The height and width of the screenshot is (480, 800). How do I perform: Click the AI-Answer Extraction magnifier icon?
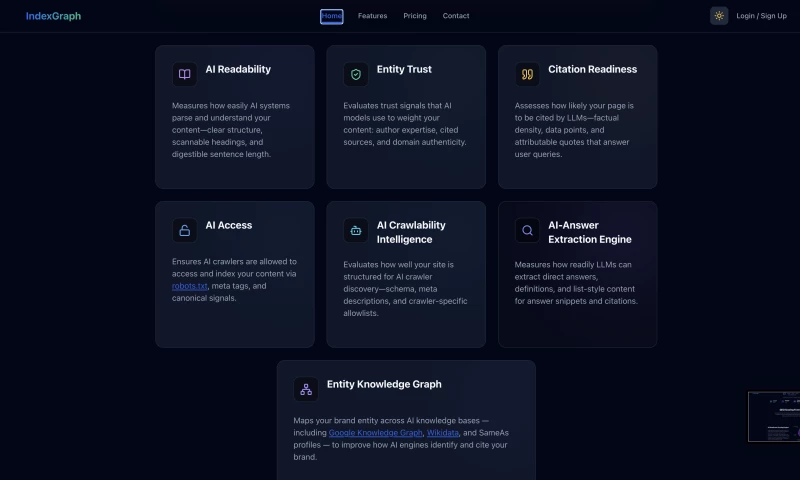coord(527,230)
